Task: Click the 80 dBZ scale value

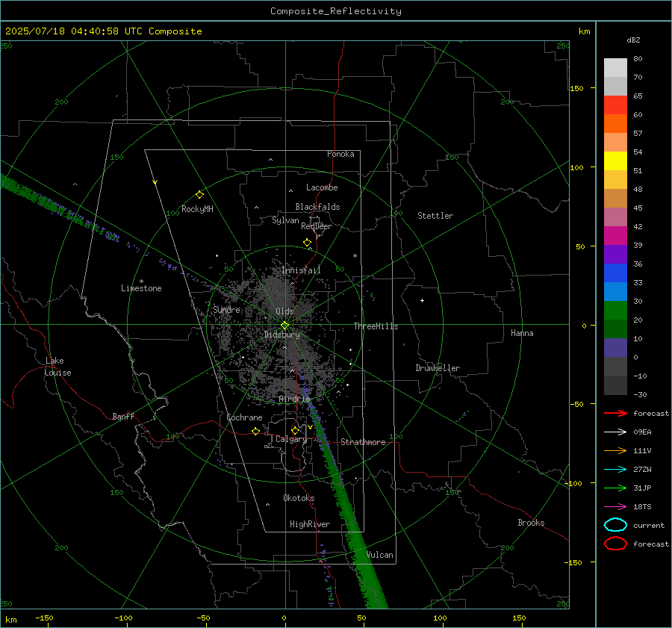Action: click(638, 59)
